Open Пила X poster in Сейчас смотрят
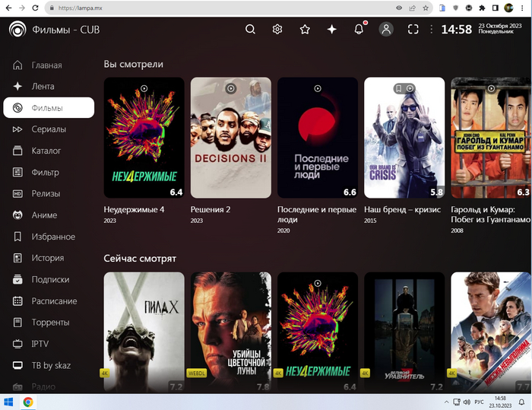 tap(144, 332)
